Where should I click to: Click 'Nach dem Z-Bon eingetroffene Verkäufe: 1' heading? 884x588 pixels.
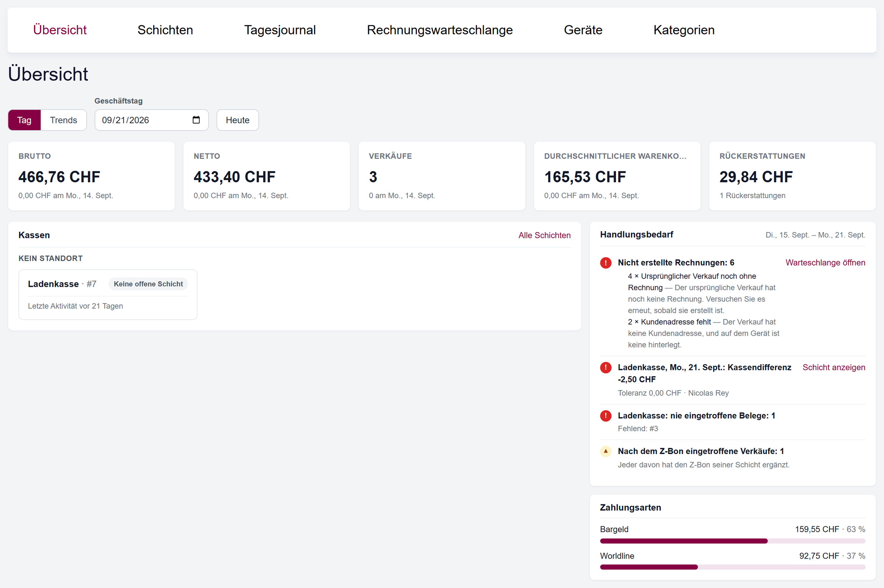701,451
